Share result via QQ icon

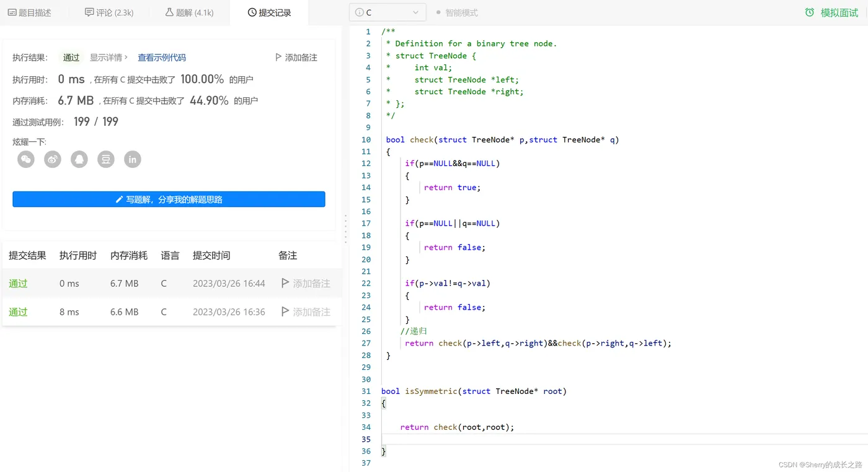pos(79,159)
